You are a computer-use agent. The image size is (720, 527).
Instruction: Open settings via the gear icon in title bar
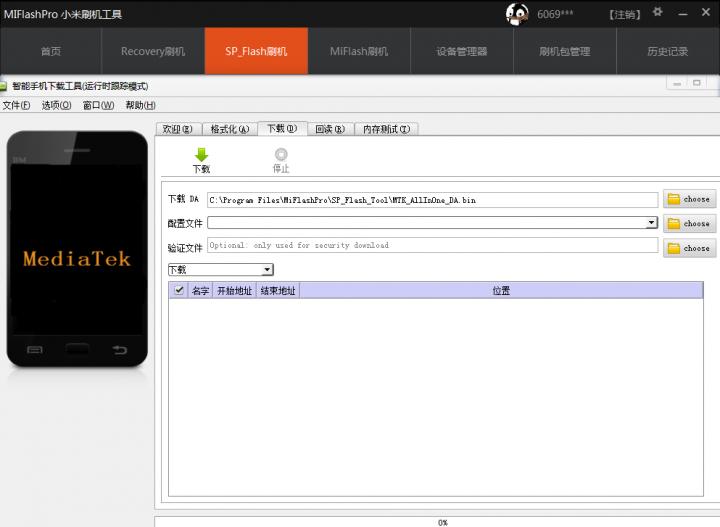[658, 12]
